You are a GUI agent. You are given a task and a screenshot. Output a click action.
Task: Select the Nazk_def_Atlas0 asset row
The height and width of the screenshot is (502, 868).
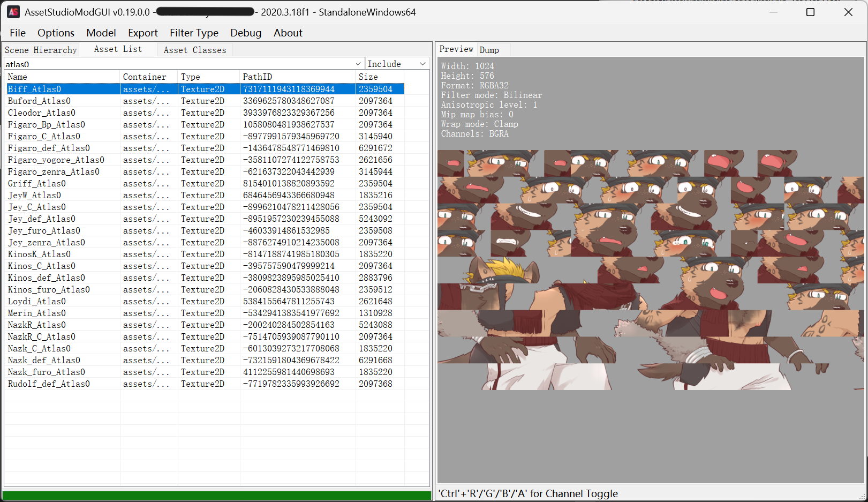click(205, 360)
